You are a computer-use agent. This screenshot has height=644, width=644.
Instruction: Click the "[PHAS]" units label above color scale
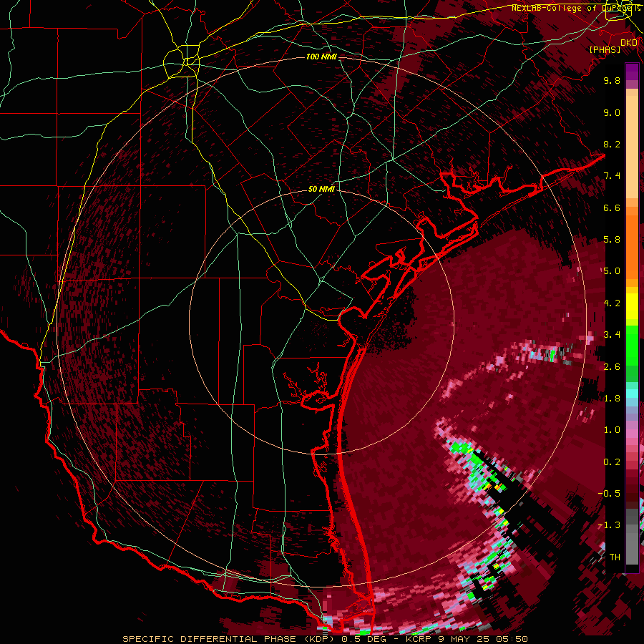(x=605, y=49)
